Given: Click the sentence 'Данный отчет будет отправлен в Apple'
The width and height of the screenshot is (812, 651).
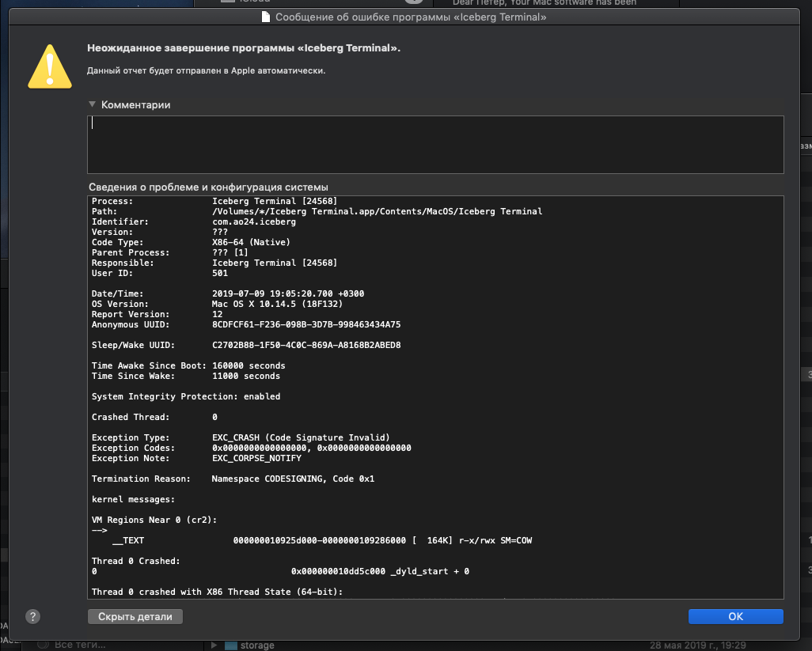Looking at the screenshot, I should (206, 70).
